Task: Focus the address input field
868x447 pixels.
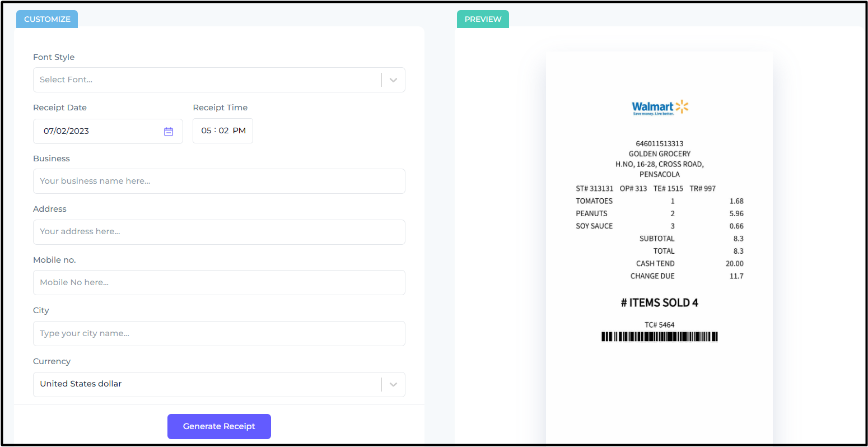Action: 219,232
